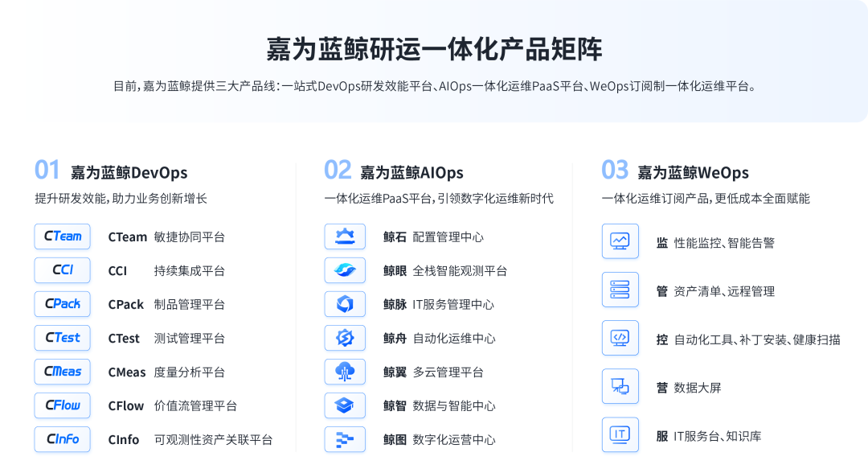Click the 01 section number
The image size is (868, 473).
click(x=47, y=170)
